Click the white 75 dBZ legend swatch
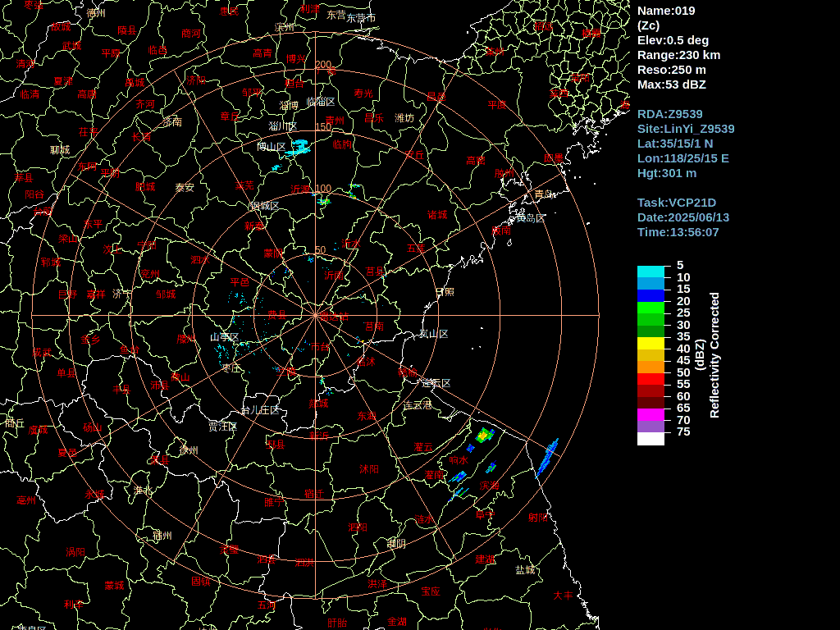This screenshot has height=630, width=840. (651, 439)
